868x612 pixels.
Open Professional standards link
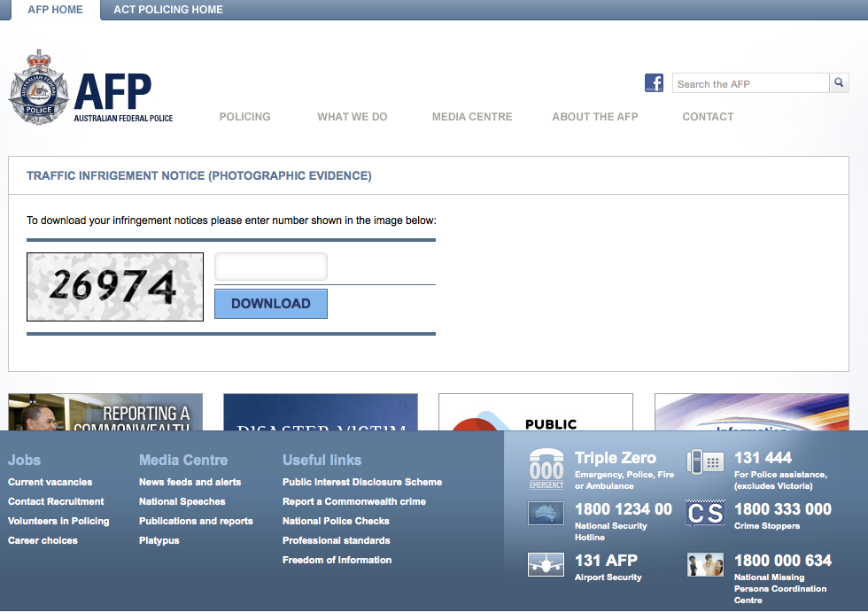pos(336,540)
